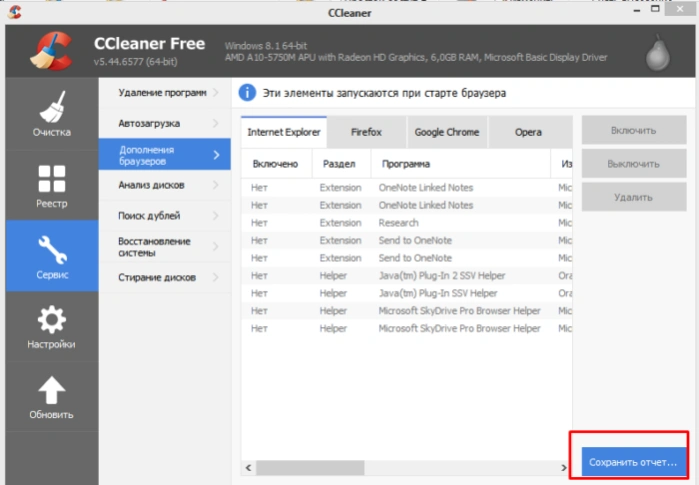Click chevron next to Удаление программ
Screen dimensions: 699x485
216,93
